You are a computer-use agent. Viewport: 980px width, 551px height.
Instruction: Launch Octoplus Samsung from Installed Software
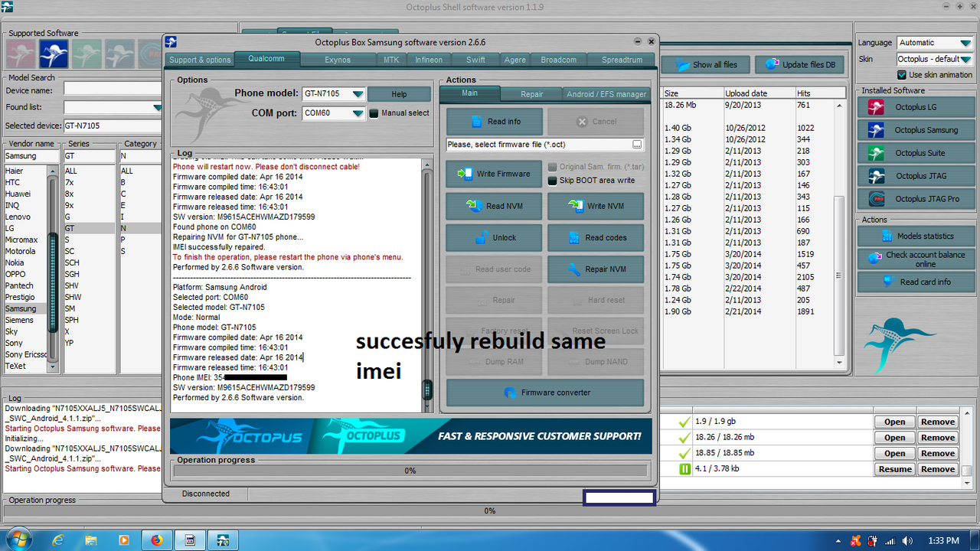click(916, 130)
